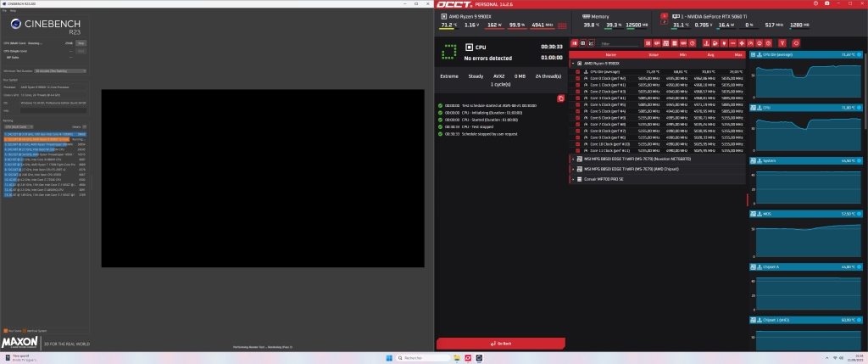Sort sensor table by the Value column
This screenshot has width=868, height=364.
654,55
